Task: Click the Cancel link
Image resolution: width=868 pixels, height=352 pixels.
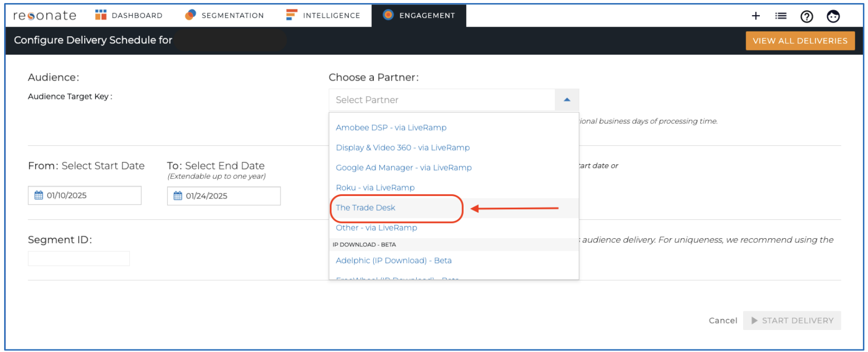Action: point(723,320)
